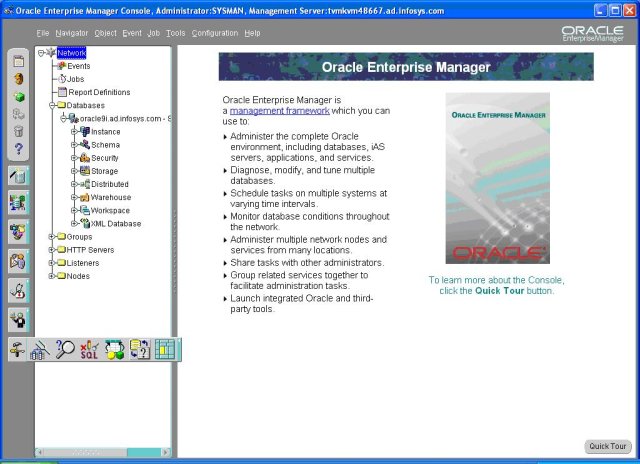
Task: Select the Instance tree label
Action: click(x=106, y=132)
